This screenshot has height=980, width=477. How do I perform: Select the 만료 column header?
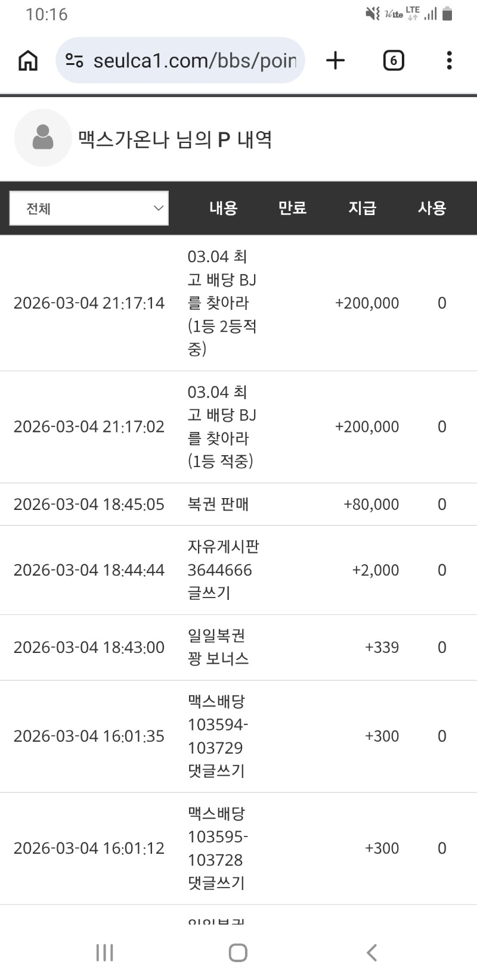point(292,208)
